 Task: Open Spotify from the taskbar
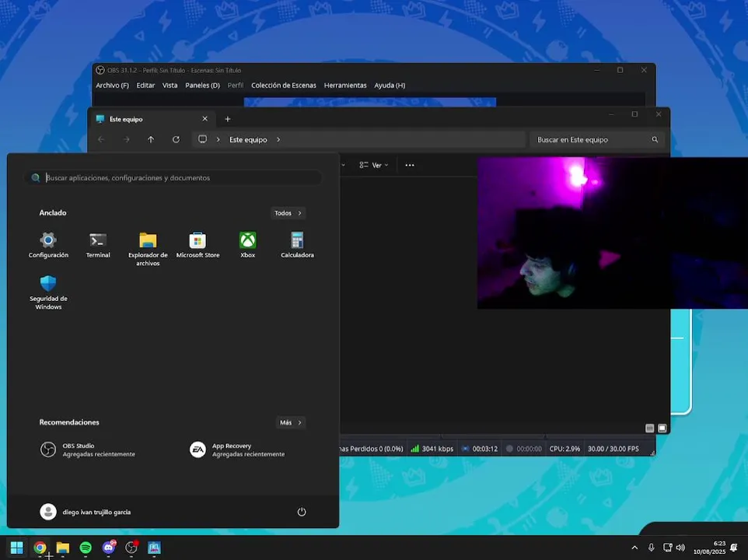(86, 548)
